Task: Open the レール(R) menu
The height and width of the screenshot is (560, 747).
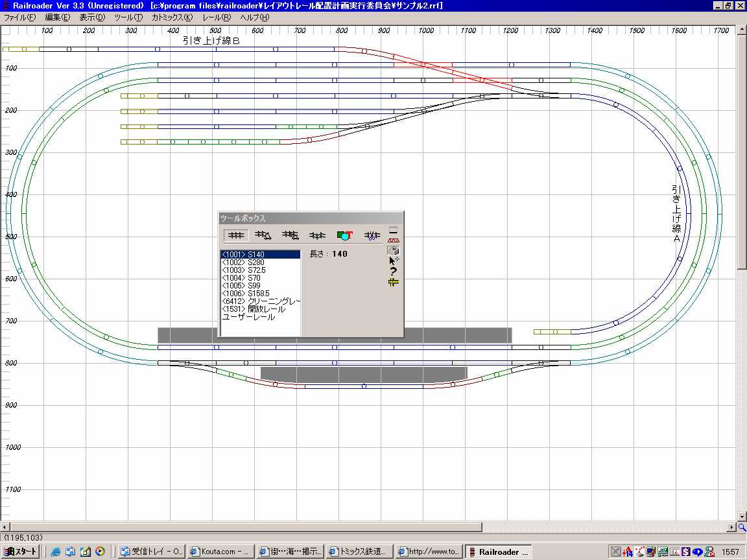Action: coord(217,17)
